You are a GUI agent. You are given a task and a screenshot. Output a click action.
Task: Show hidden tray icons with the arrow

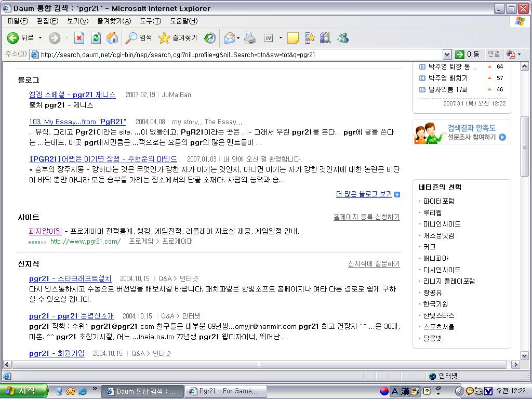[459, 391]
